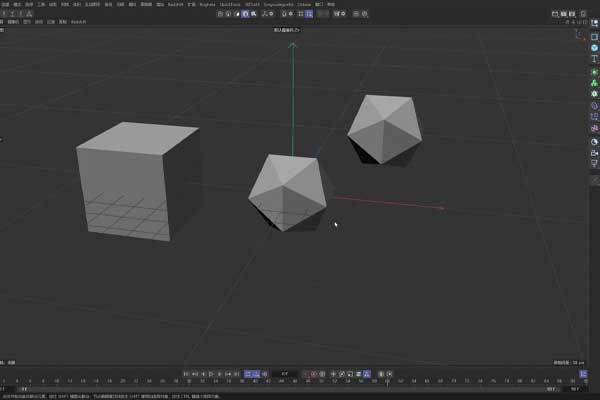Click the last icon in the top center toolbar

(365, 14)
